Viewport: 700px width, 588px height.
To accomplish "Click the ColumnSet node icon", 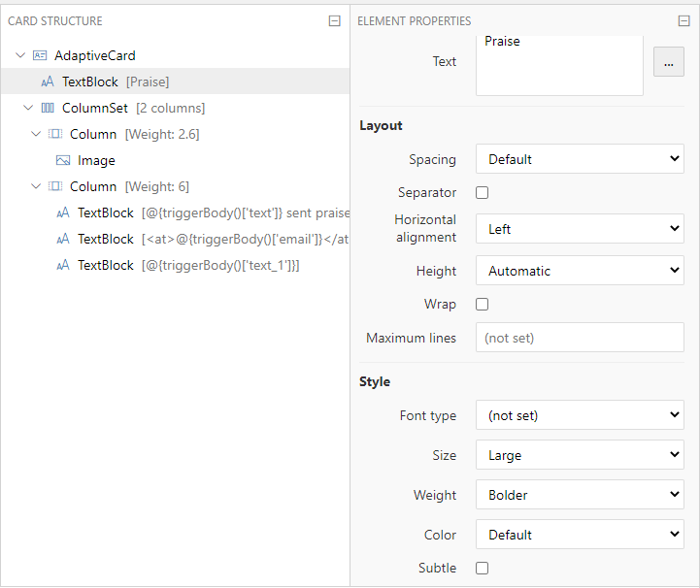I will tap(48, 109).
